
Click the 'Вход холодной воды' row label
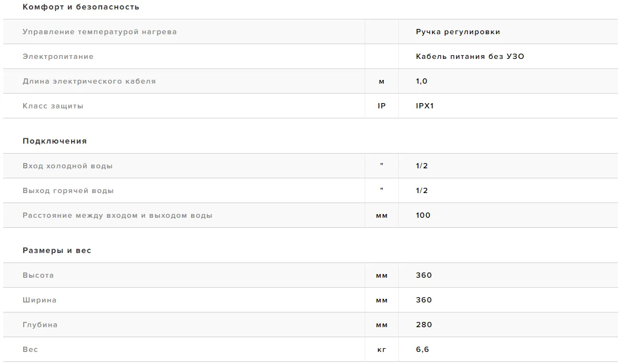[67, 166]
